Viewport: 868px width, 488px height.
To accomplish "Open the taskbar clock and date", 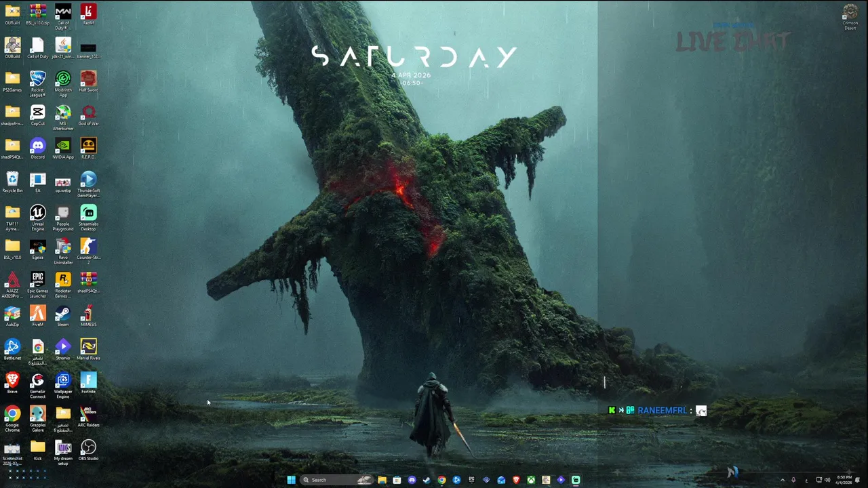I will point(844,480).
